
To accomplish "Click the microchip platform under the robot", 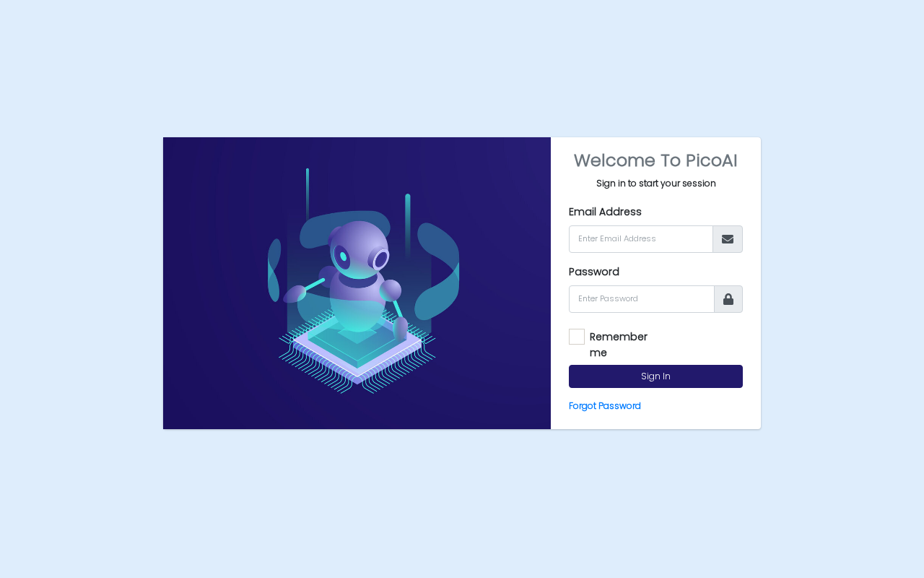I will point(357,350).
